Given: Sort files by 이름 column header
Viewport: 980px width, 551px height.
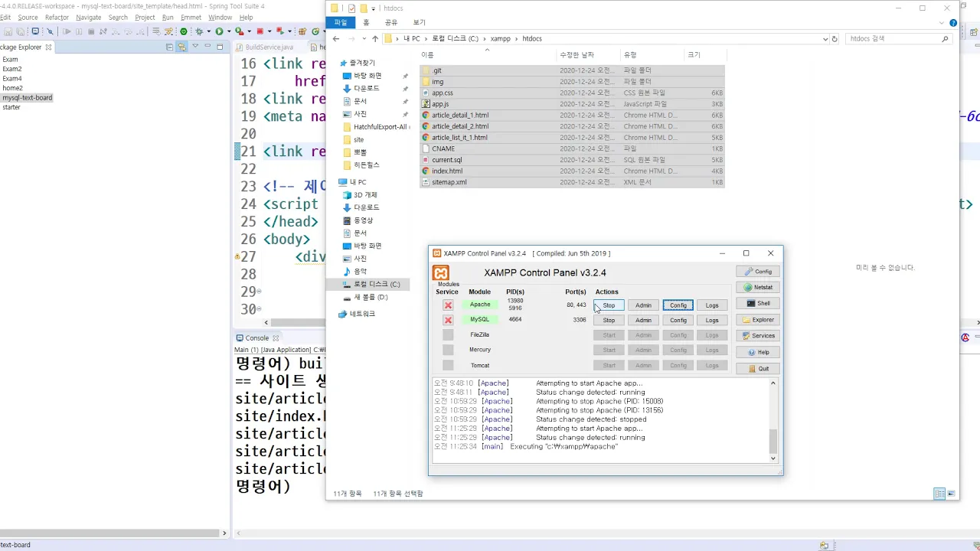Looking at the screenshot, I should (x=487, y=55).
